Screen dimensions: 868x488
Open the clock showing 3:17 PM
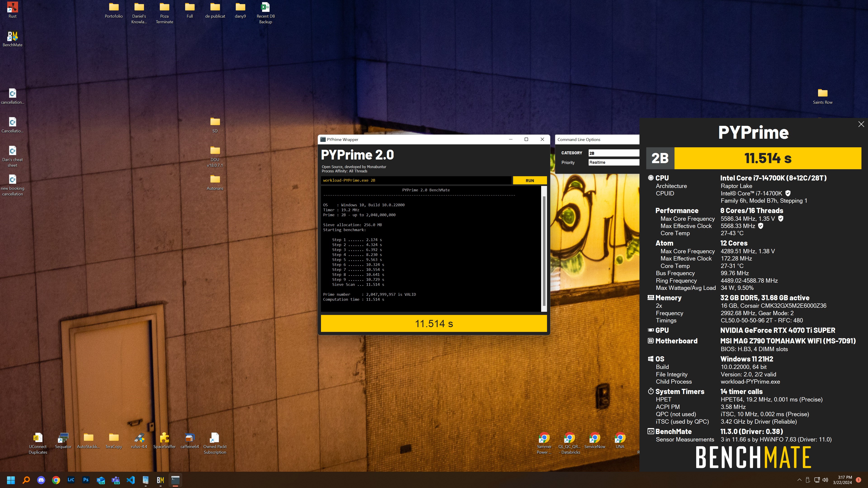842,480
